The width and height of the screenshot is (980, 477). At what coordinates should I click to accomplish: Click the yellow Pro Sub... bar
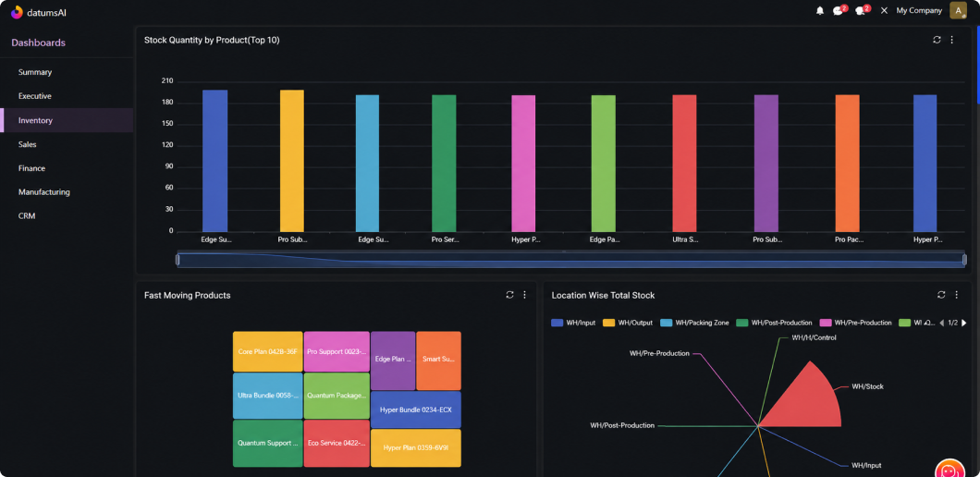point(292,161)
